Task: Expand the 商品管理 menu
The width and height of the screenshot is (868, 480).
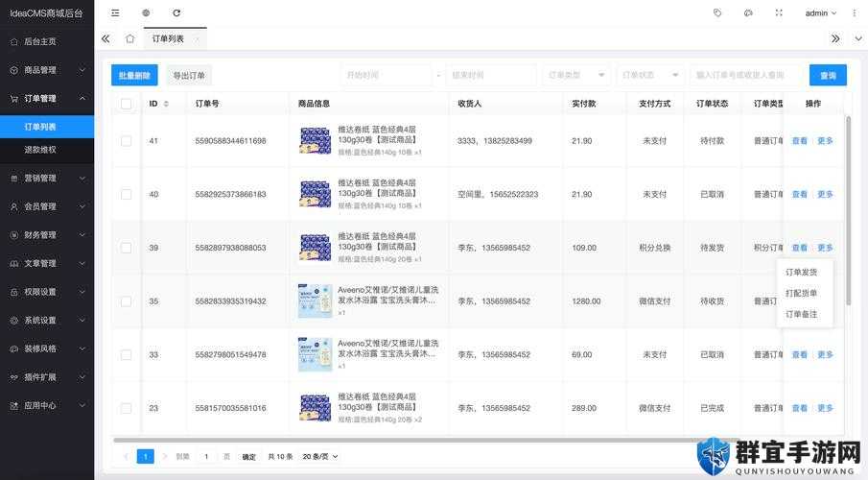Action: tap(47, 70)
